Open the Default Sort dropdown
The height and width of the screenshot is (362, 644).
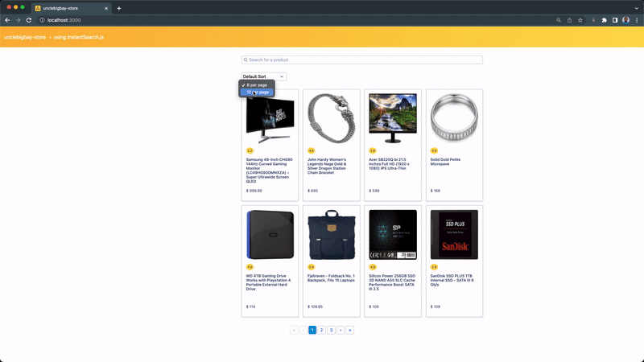[x=264, y=76]
